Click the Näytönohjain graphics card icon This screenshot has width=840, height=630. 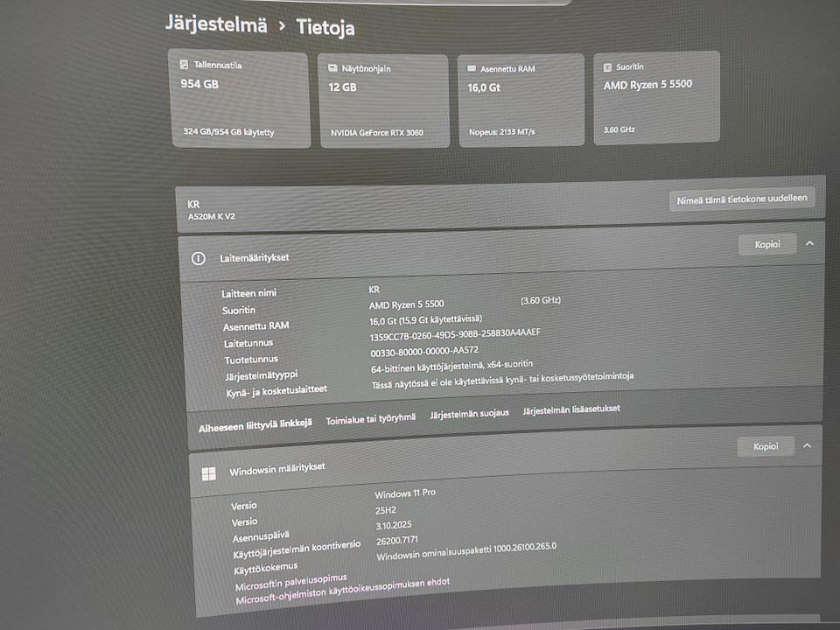(x=332, y=68)
